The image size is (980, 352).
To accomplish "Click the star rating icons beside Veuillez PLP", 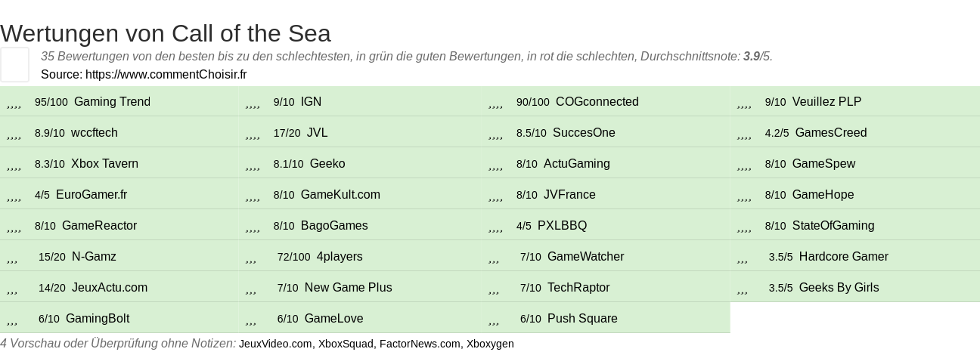I will click(744, 102).
